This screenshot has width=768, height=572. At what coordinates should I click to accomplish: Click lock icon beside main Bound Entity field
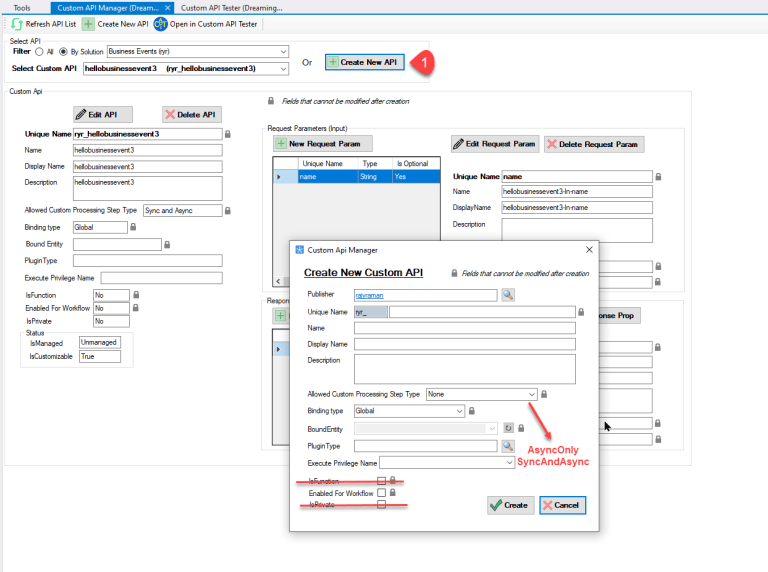pos(167,244)
